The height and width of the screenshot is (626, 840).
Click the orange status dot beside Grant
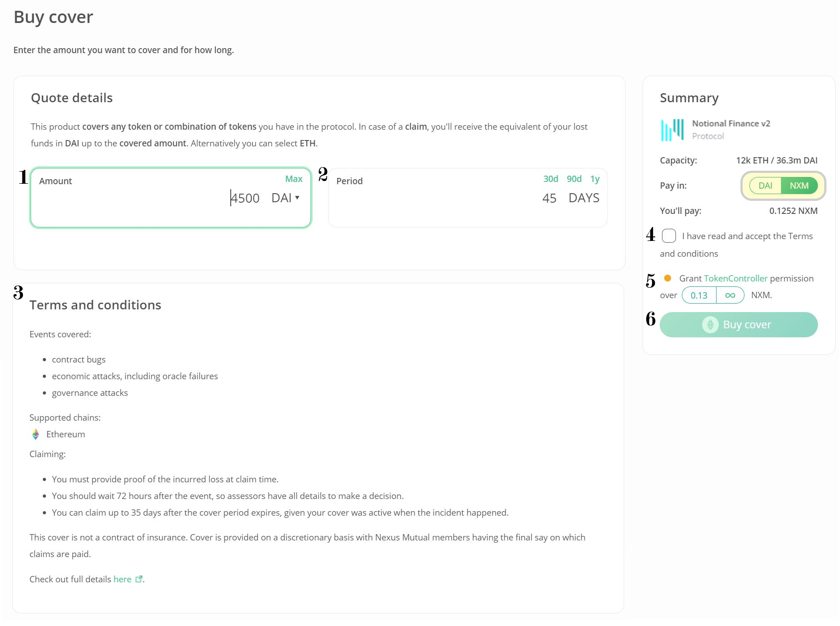click(x=667, y=278)
